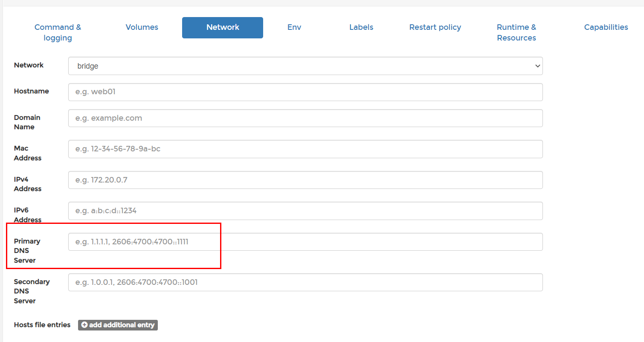View the Capabilities tab

click(x=606, y=27)
